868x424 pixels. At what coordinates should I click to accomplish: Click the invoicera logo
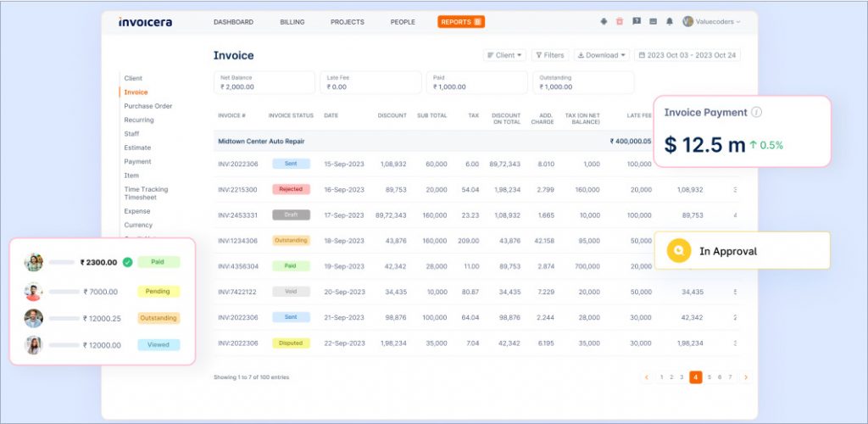click(x=145, y=22)
